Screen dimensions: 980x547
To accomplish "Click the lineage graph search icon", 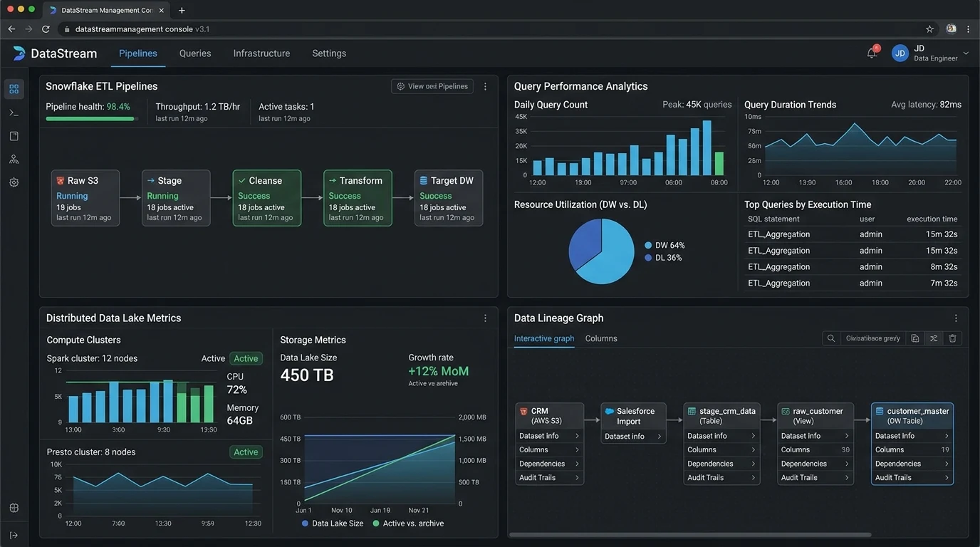I will click(x=830, y=338).
